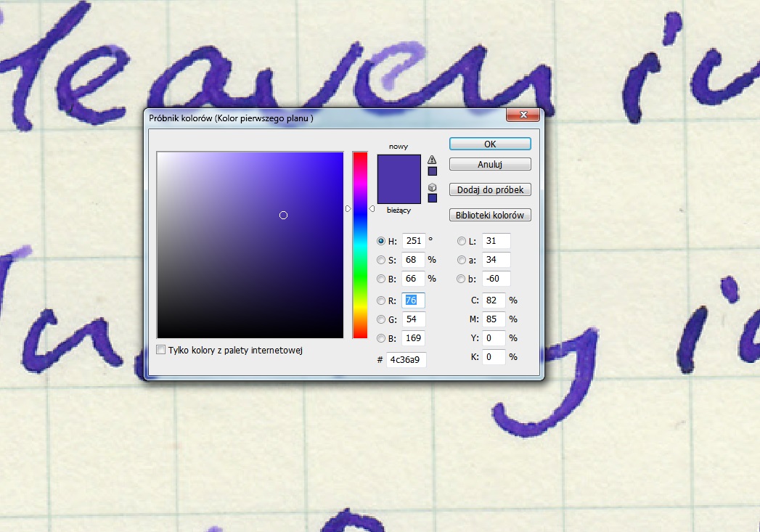Click the web-safe color cube icon
The height and width of the screenshot is (532, 760).
pos(432,187)
